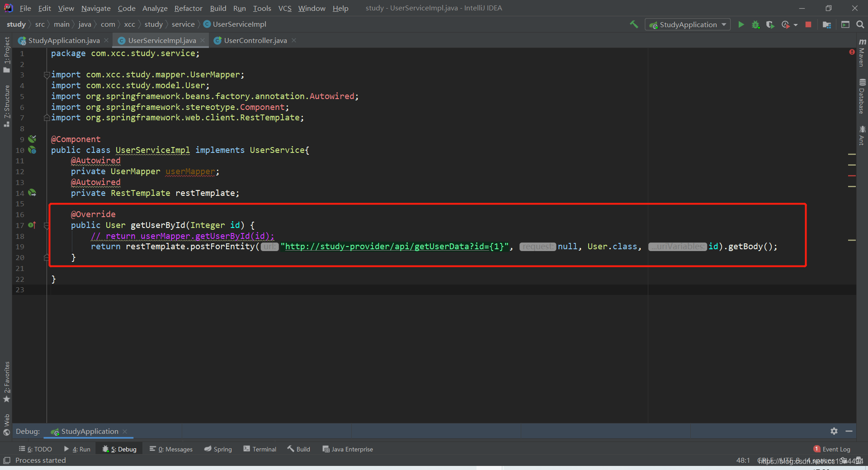Image resolution: width=868 pixels, height=470 pixels.
Task: Open the VCS menu
Action: [x=285, y=8]
